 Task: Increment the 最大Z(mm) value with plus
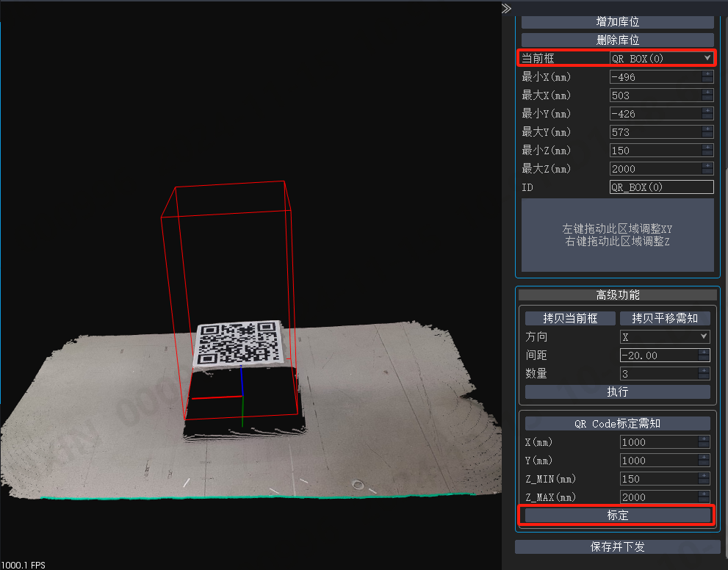707,166
